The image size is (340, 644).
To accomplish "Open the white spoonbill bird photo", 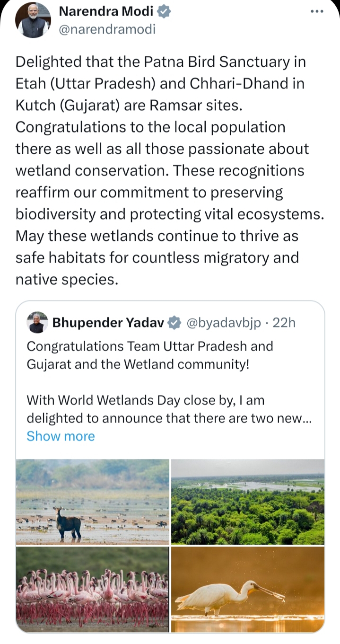I will point(248,589).
